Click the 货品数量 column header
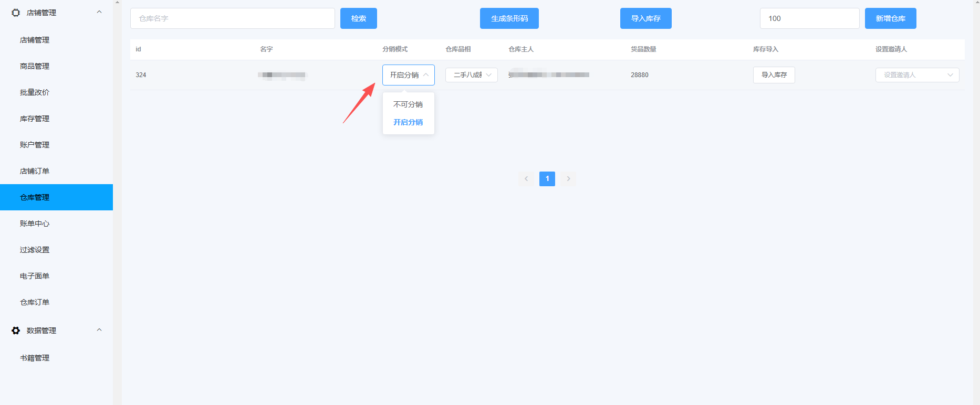The image size is (980, 405). (643, 49)
